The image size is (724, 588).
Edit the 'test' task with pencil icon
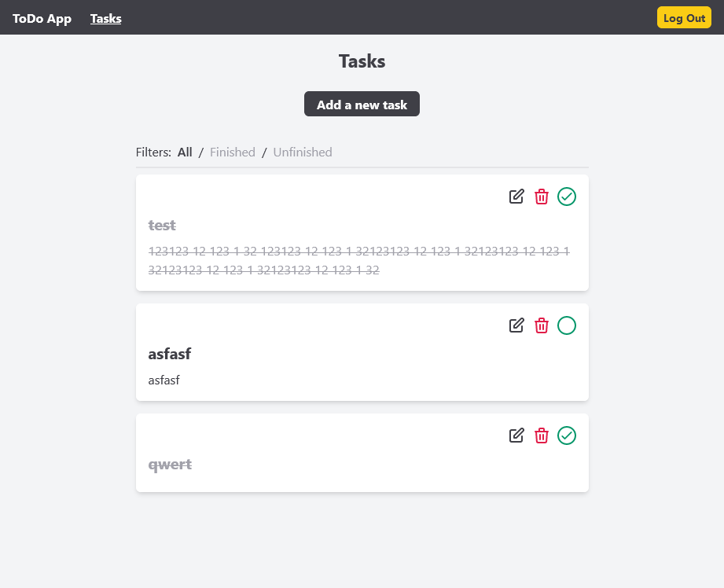(516, 197)
